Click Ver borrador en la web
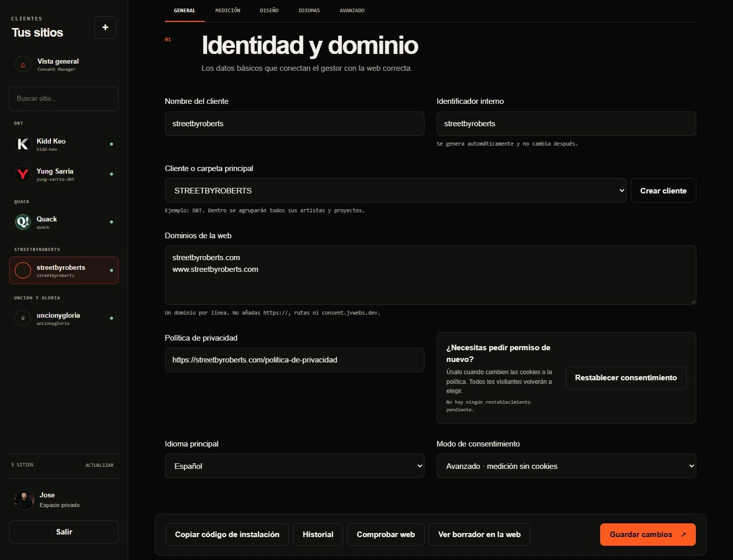 pos(480,535)
